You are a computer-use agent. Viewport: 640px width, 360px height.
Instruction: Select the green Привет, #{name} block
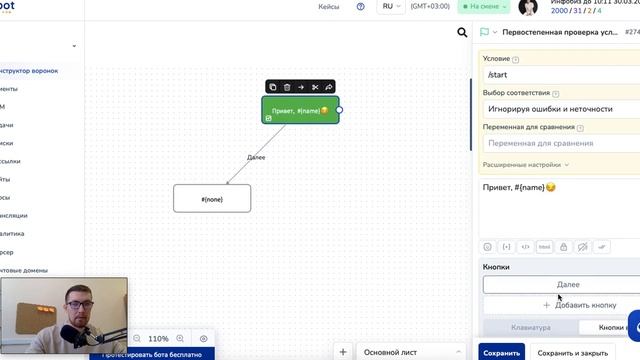tap(300, 110)
